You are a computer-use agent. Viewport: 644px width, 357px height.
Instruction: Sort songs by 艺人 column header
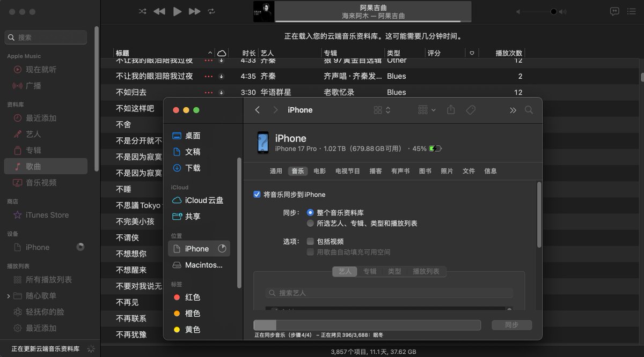[x=267, y=53]
